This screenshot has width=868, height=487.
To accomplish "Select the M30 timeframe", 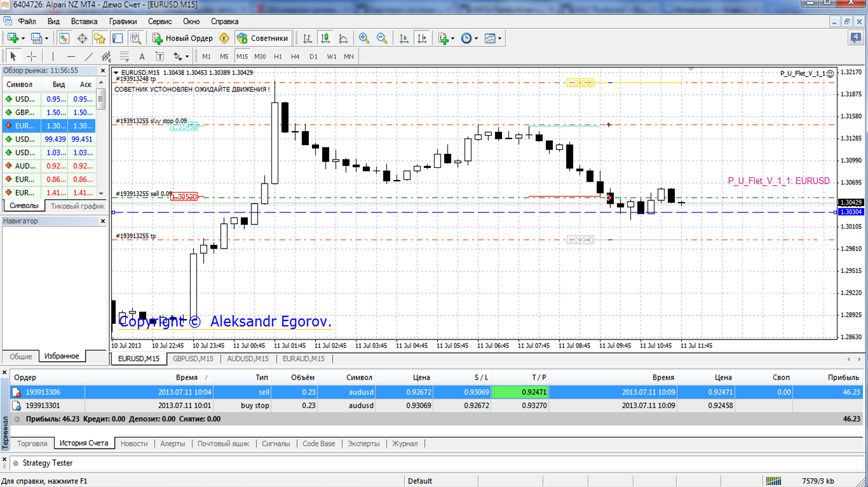I will tap(260, 57).
